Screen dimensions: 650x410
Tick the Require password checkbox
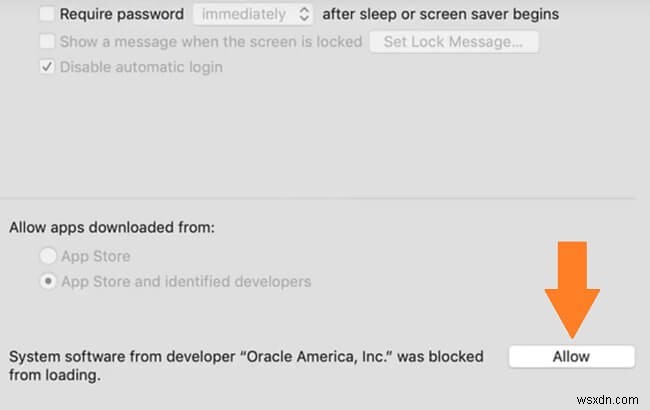[x=47, y=15]
